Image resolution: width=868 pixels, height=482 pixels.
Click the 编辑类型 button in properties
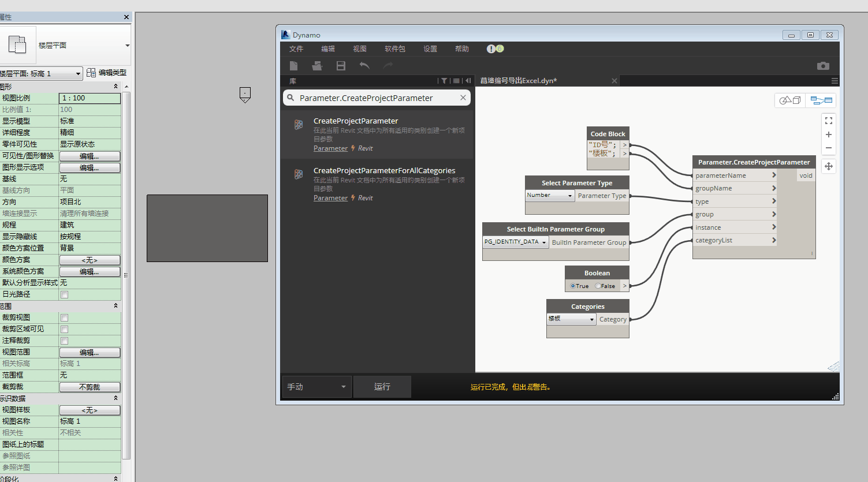(107, 73)
